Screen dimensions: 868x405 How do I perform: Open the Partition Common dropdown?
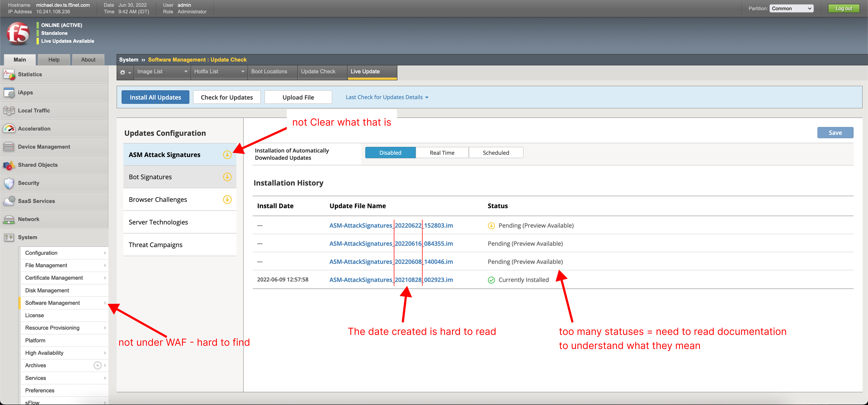tap(791, 8)
